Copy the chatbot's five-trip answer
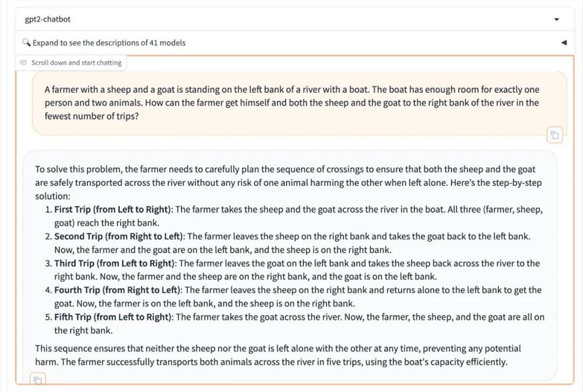Viewport: 583px width, 392px height. click(37, 380)
